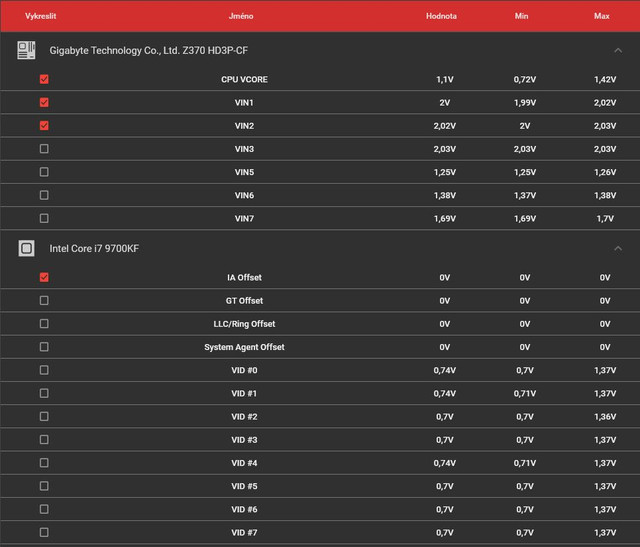Image resolution: width=640 pixels, height=547 pixels.
Task: Enable the VIN3 plot checkbox
Action: click(x=44, y=149)
